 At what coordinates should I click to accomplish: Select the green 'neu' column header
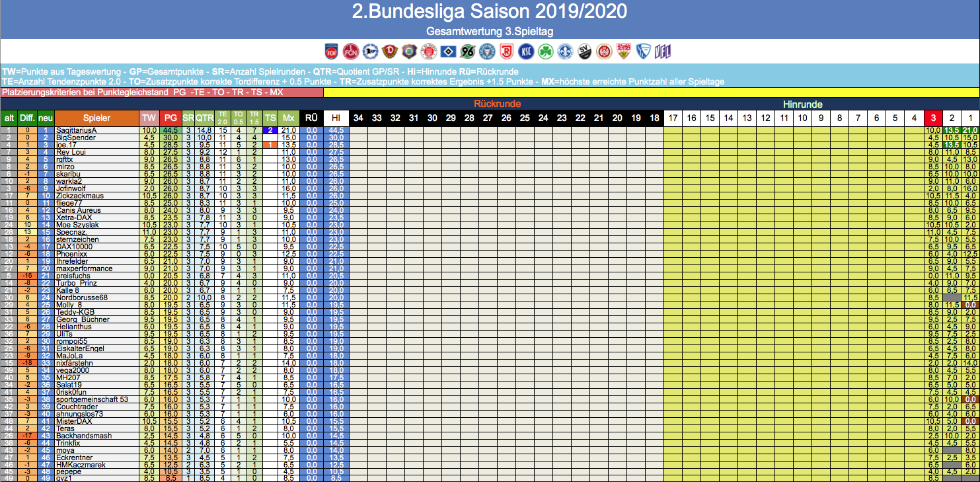(46, 118)
